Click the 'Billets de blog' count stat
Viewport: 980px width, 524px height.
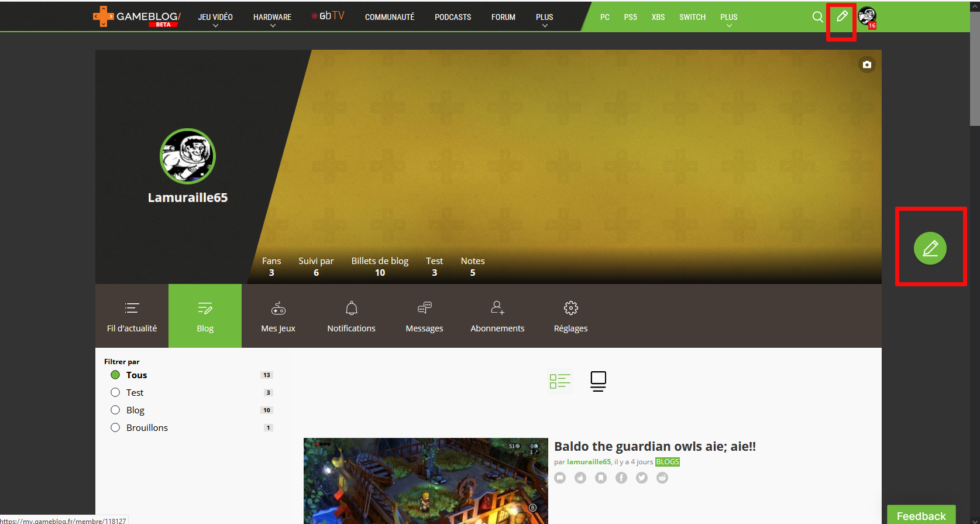tap(380, 266)
